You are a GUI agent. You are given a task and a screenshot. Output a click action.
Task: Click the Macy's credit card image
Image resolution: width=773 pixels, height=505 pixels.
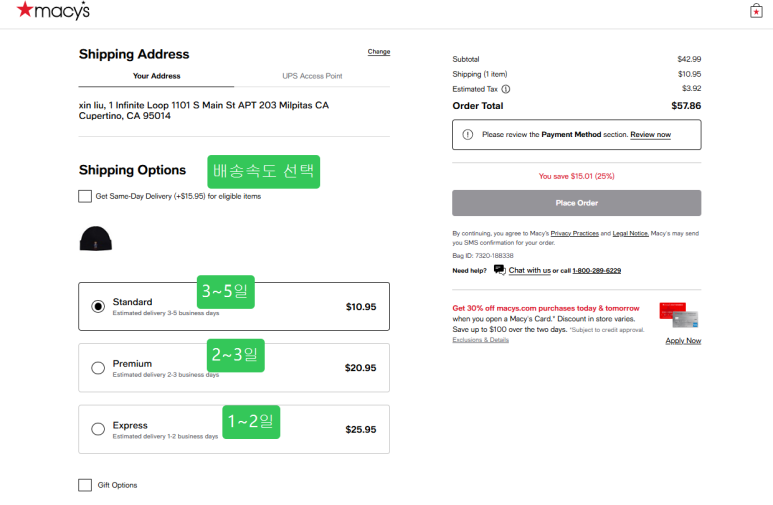(x=678, y=314)
